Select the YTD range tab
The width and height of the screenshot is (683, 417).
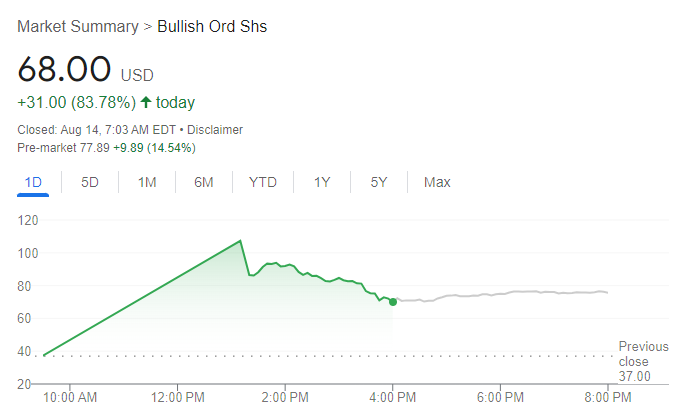pyautogui.click(x=263, y=182)
